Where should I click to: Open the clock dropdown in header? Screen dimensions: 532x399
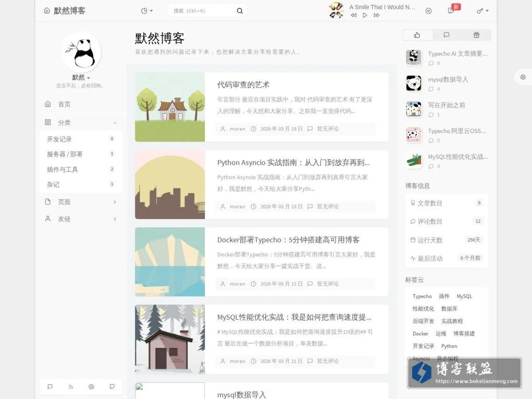[x=147, y=11]
